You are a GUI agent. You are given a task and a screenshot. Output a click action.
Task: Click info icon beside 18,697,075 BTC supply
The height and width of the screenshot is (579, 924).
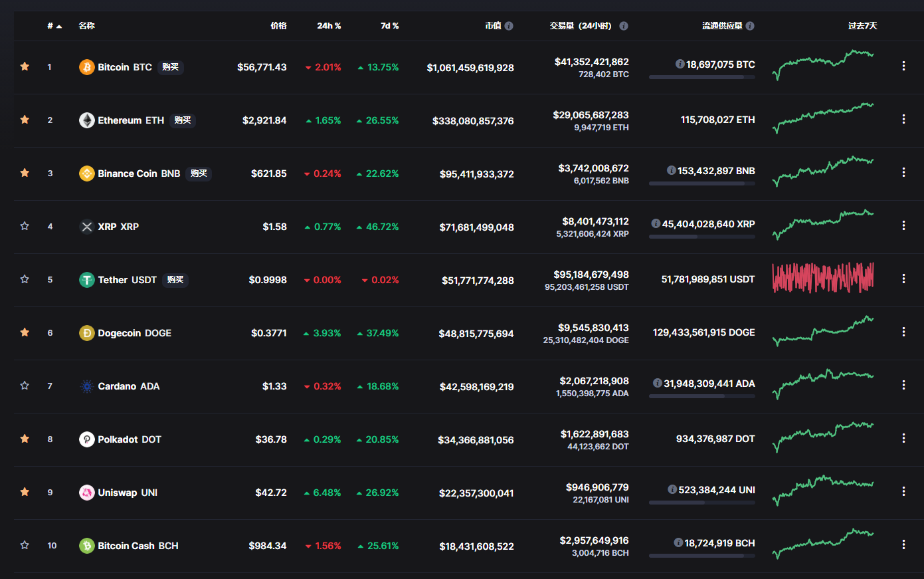pyautogui.click(x=680, y=64)
